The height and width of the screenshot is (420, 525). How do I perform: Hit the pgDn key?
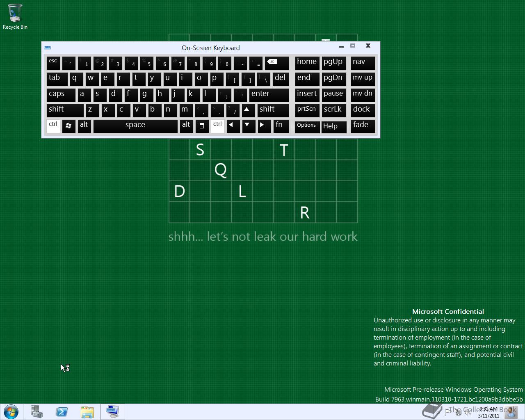tap(334, 79)
